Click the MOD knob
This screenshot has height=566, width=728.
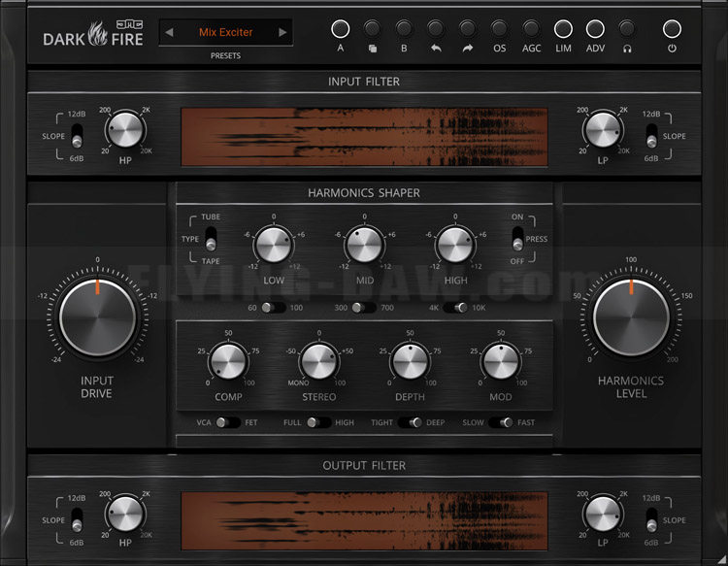coord(501,361)
